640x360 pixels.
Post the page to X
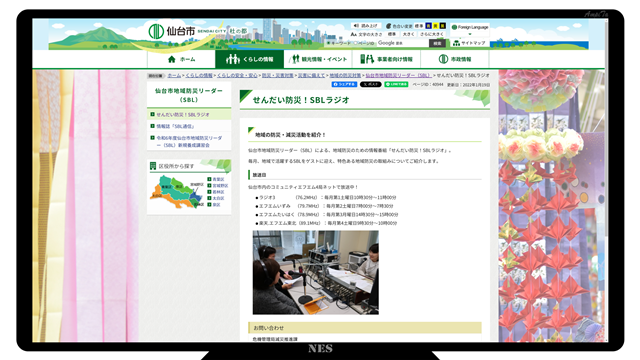(371, 84)
